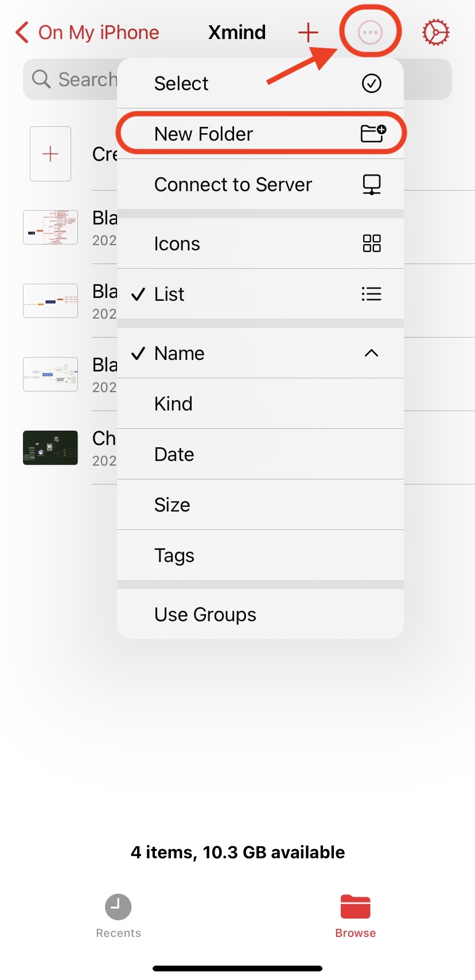This screenshot has height=980, width=475.
Task: Sort files by Tags
Action: [260, 555]
